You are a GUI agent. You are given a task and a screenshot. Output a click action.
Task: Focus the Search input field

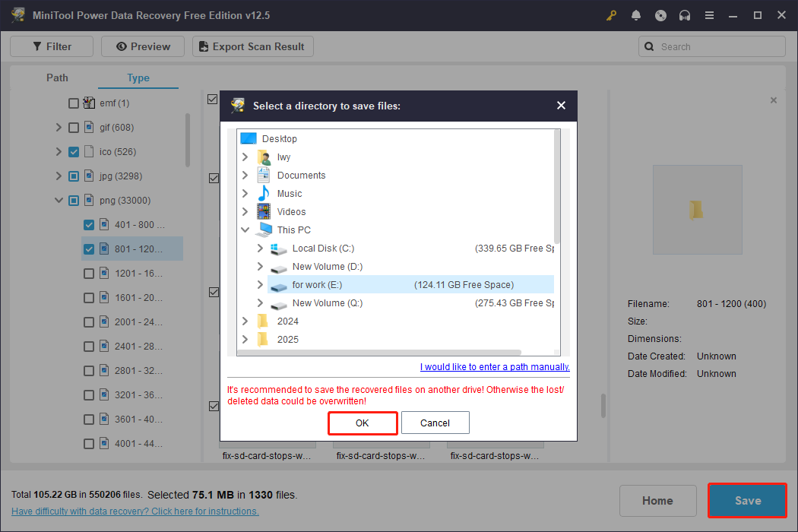click(x=711, y=46)
